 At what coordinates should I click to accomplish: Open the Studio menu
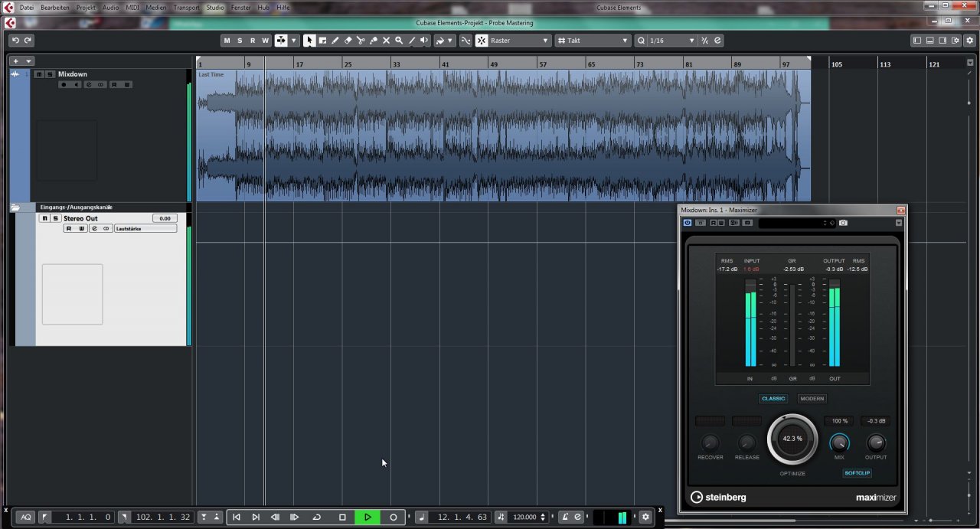215,8
